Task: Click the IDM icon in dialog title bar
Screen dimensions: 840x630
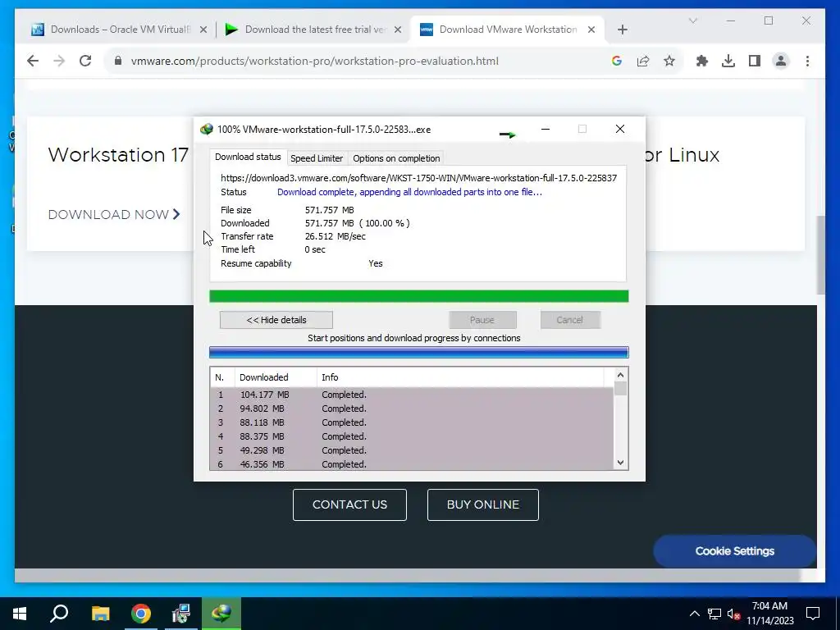Action: point(206,130)
